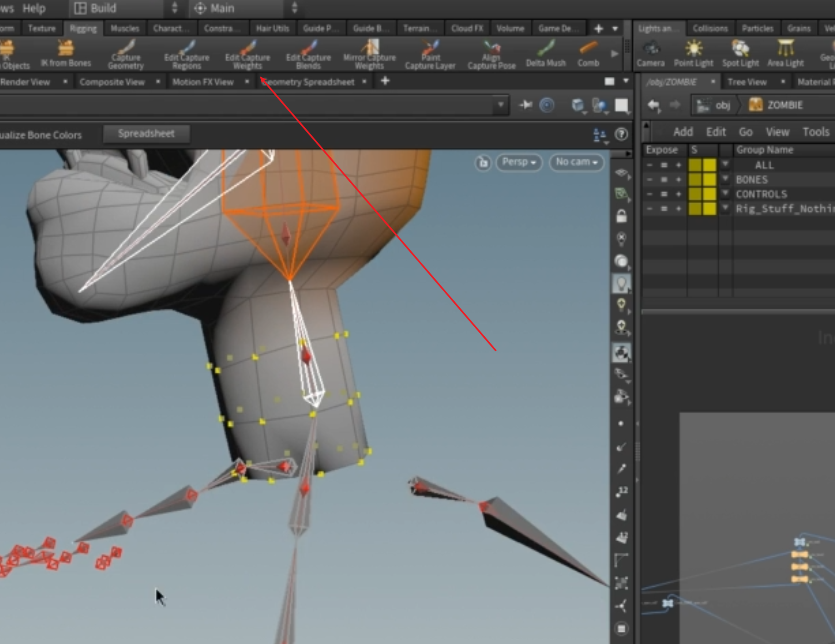Expand the BONES group dropdown arrow

(725, 180)
